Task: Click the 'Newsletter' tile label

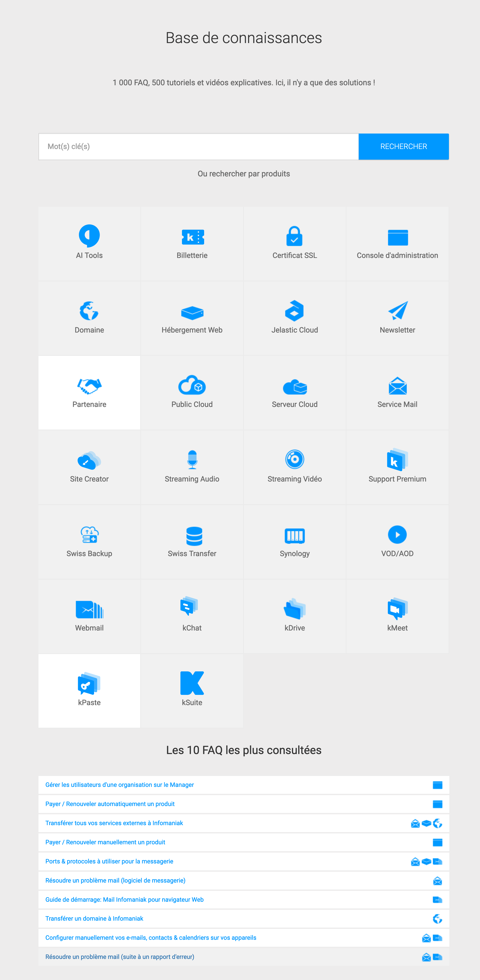Action: pyautogui.click(x=397, y=330)
